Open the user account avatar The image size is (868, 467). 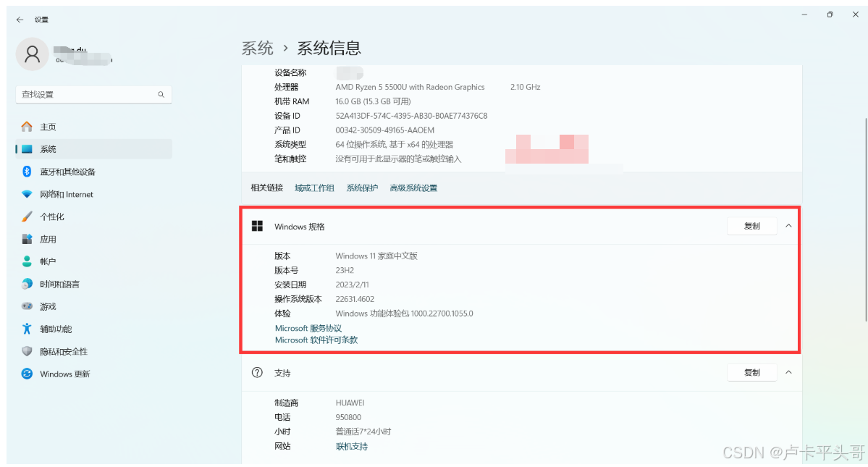pyautogui.click(x=32, y=54)
